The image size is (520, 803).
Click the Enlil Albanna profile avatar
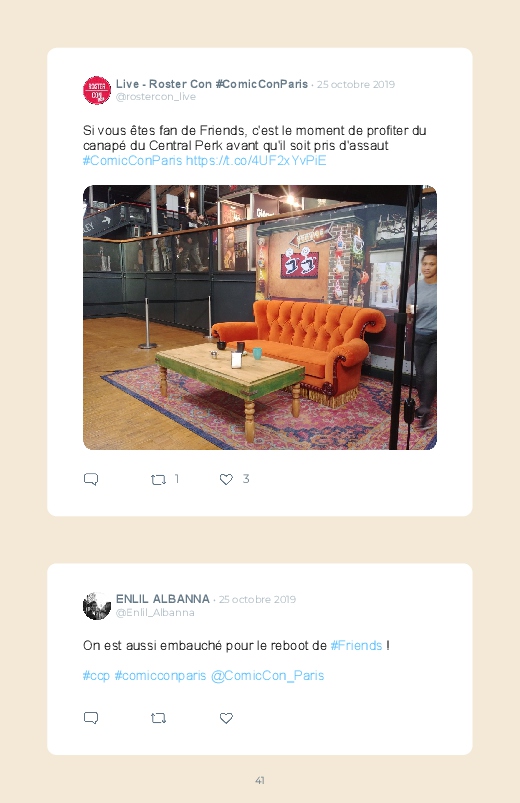tap(97, 606)
